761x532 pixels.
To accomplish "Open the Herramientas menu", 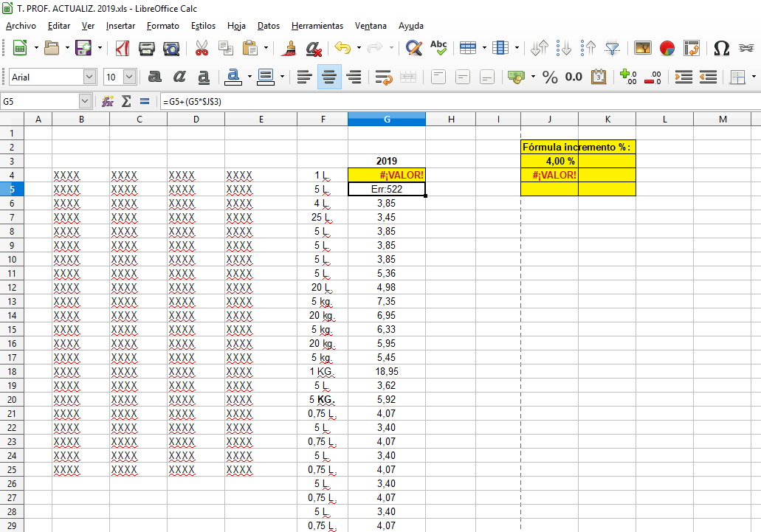I will pyautogui.click(x=317, y=26).
